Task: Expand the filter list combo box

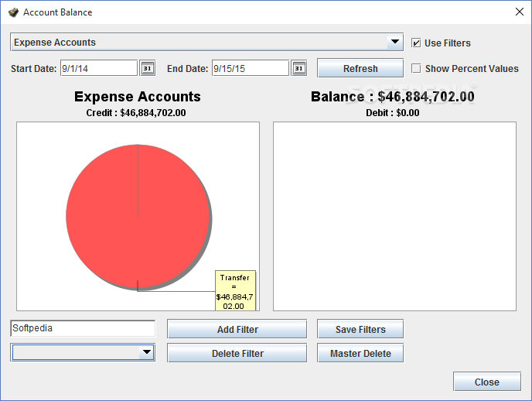Action: tap(83, 352)
